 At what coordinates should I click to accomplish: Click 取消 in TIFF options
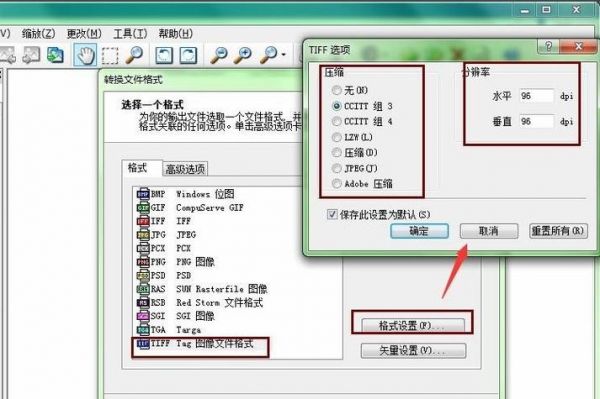pyautogui.click(x=489, y=231)
